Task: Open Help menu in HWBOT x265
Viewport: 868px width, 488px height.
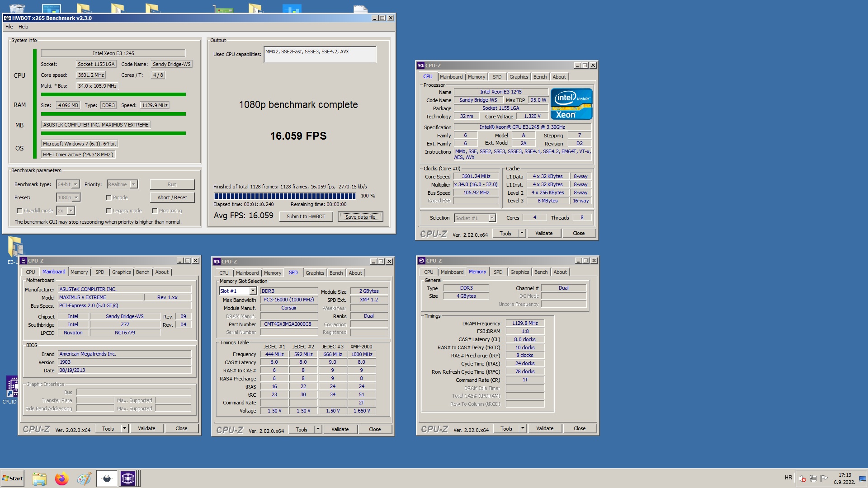Action: click(23, 27)
